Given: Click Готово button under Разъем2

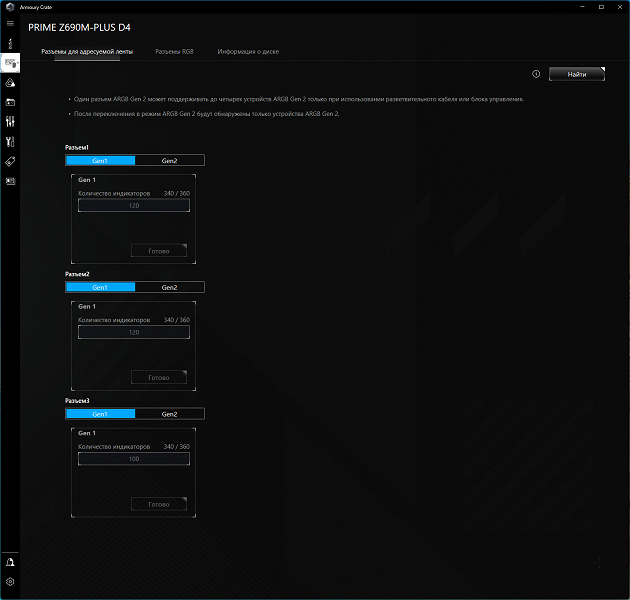Looking at the screenshot, I should pyautogui.click(x=159, y=377).
